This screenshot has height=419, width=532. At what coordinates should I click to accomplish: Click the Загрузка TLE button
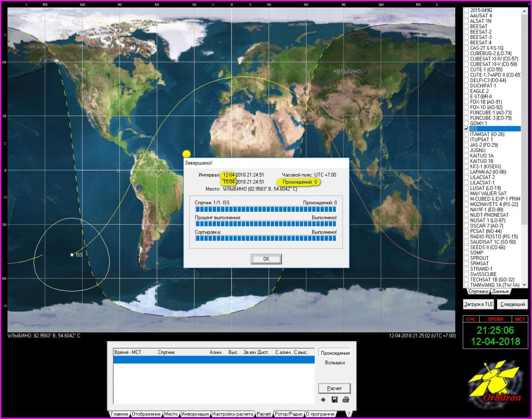click(478, 304)
